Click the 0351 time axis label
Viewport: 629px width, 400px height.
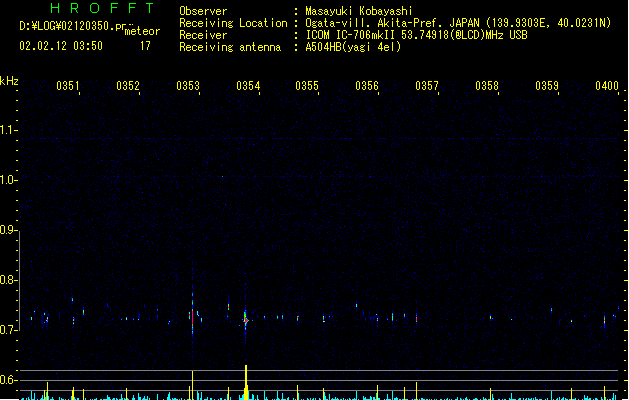coord(68,85)
